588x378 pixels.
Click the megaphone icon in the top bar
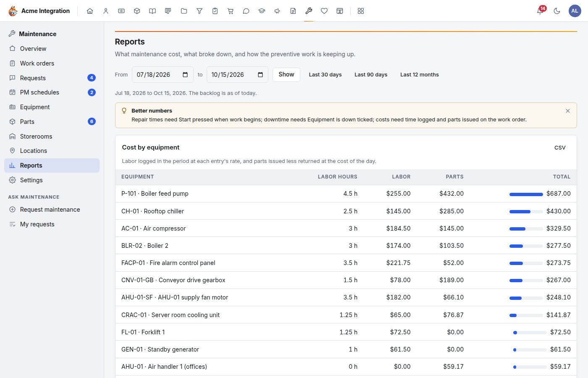(x=277, y=11)
